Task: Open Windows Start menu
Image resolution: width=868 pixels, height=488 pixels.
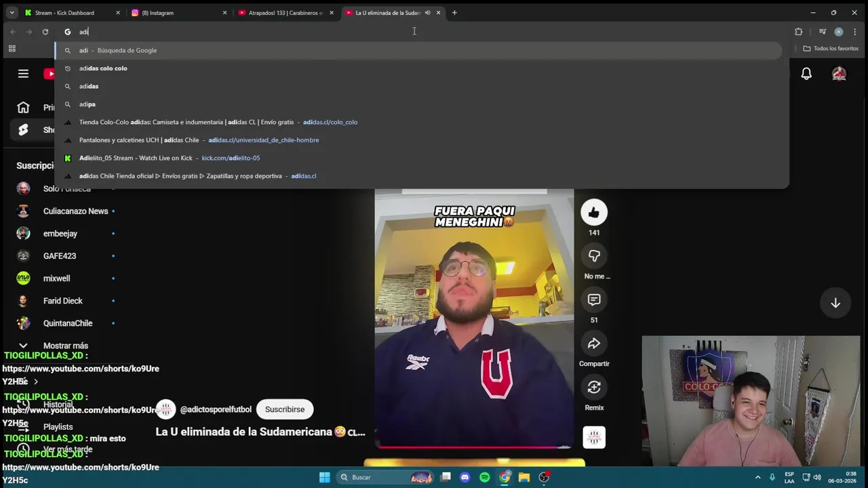Action: pos(324,477)
